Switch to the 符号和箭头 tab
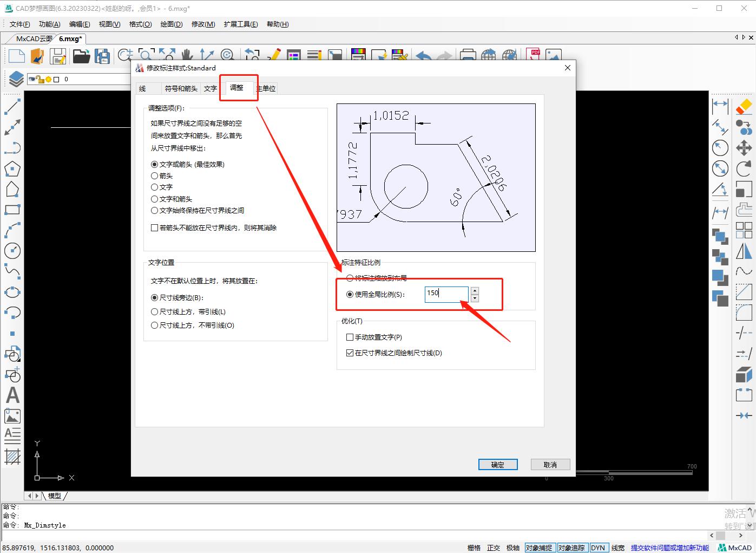Screen dimensions: 756x553 [x=181, y=88]
